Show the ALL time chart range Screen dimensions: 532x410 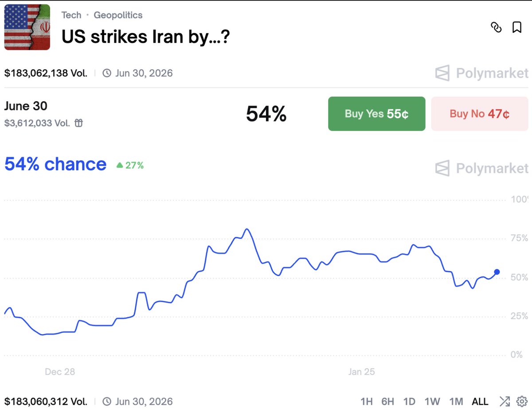pos(480,402)
